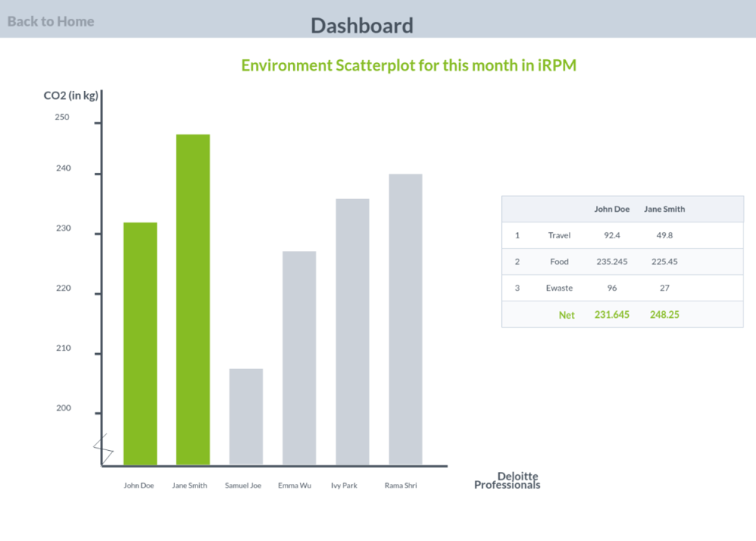Screen dimensions: 756x541
Task: Click Net total 231.645
Action: click(612, 314)
